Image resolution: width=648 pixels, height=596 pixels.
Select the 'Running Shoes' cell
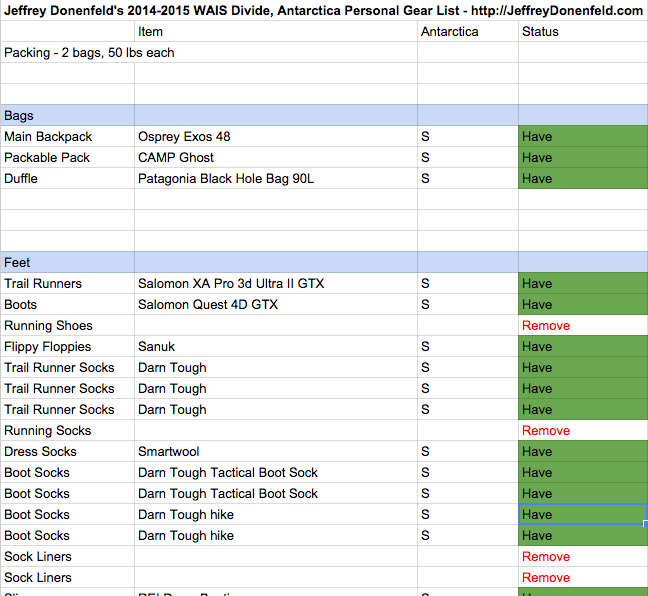(x=67, y=326)
